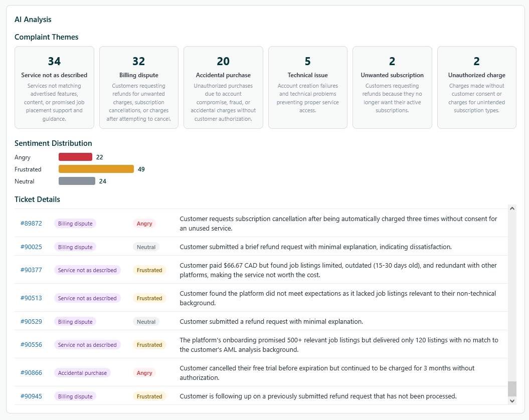Open ticket #90556
This screenshot has height=420, width=529.
point(31,344)
